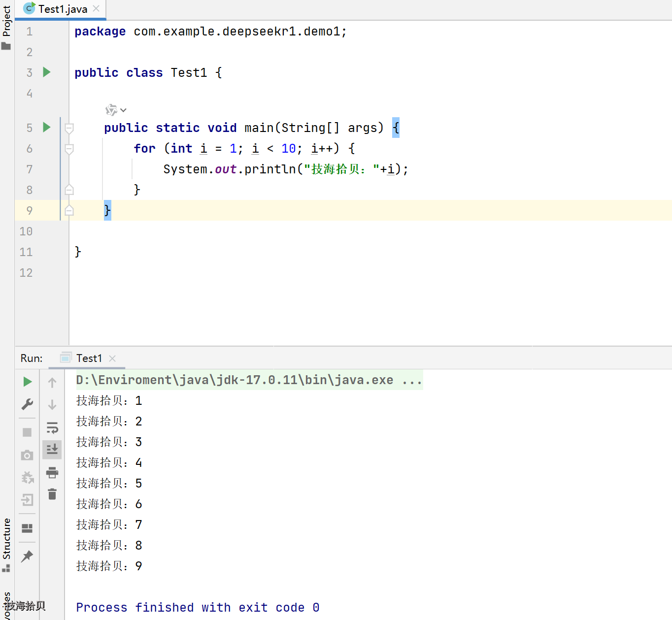The width and height of the screenshot is (672, 620).
Task: Click println call on line 7
Action: tap(270, 169)
